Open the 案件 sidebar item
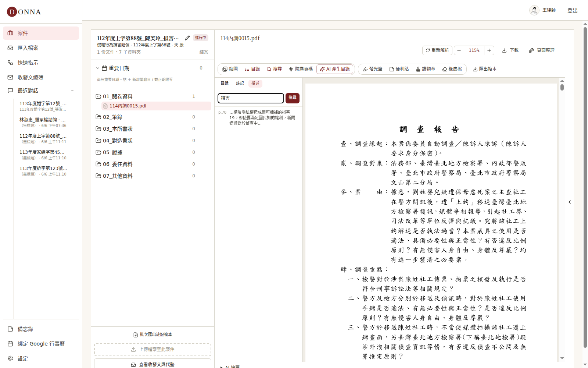The height and width of the screenshot is (368, 588). point(41,33)
